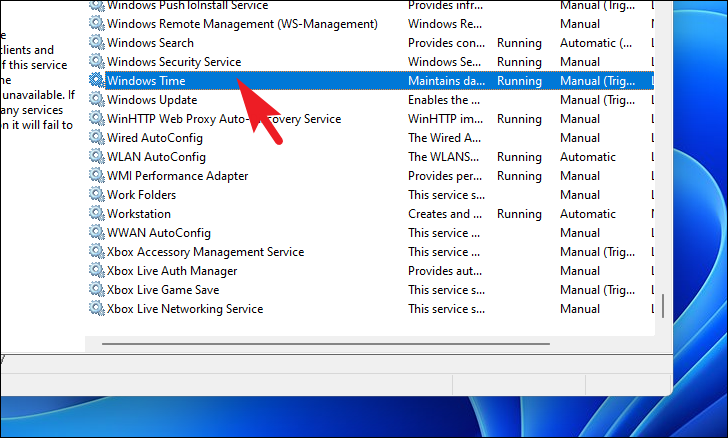Select the Windows Security Service name

pos(174,62)
